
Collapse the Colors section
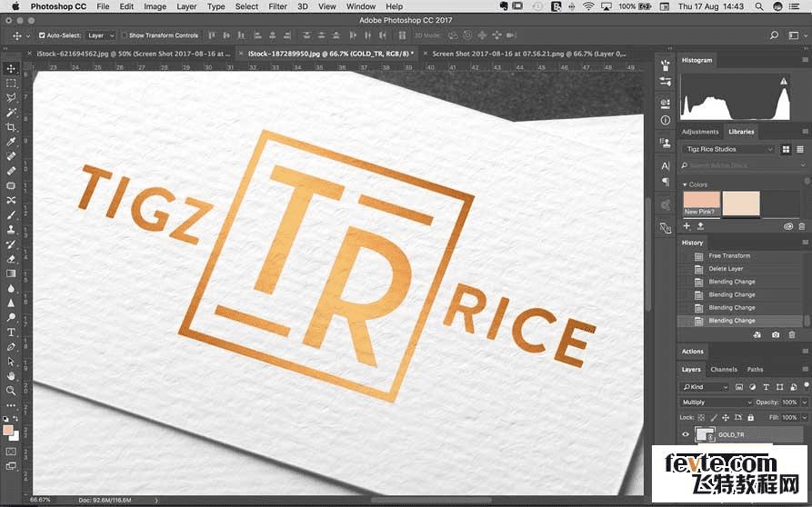pos(685,184)
